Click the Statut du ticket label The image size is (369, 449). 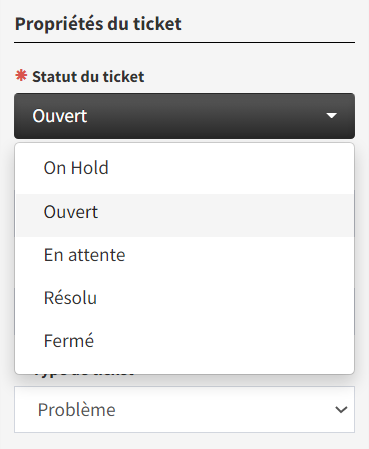[88, 77]
